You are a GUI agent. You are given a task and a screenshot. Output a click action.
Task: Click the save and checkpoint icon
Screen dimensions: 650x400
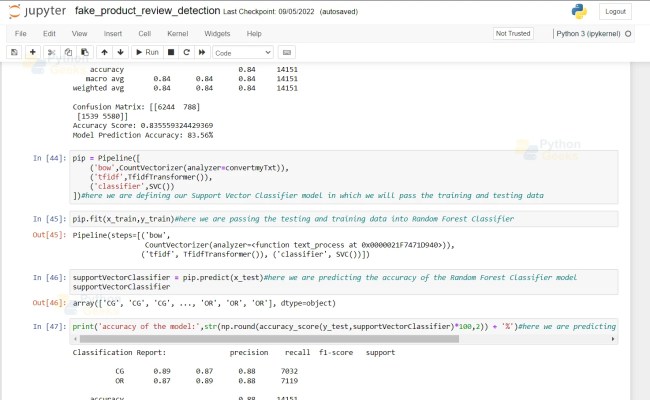click(x=14, y=52)
